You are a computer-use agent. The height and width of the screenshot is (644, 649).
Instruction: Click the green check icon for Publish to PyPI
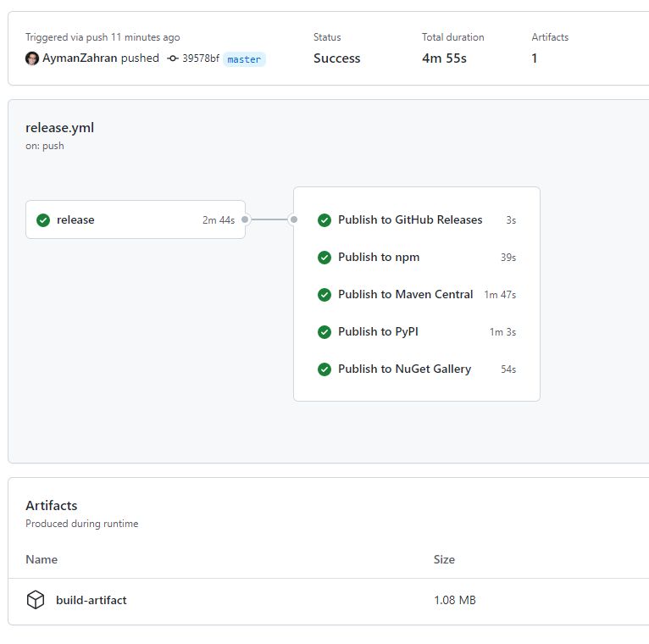click(324, 332)
